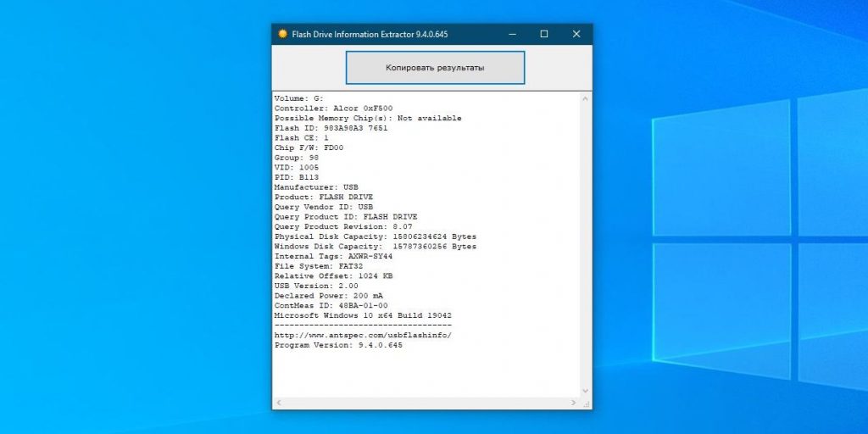The width and height of the screenshot is (868, 434).
Task: Place cursor on the VID: 1005 line
Action: pyautogui.click(x=297, y=167)
